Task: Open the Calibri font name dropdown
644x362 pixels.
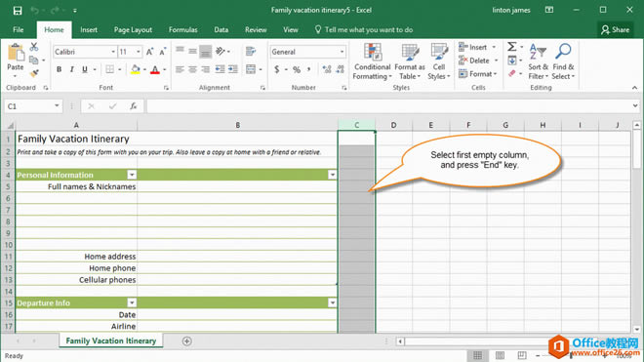Action: click(113, 52)
